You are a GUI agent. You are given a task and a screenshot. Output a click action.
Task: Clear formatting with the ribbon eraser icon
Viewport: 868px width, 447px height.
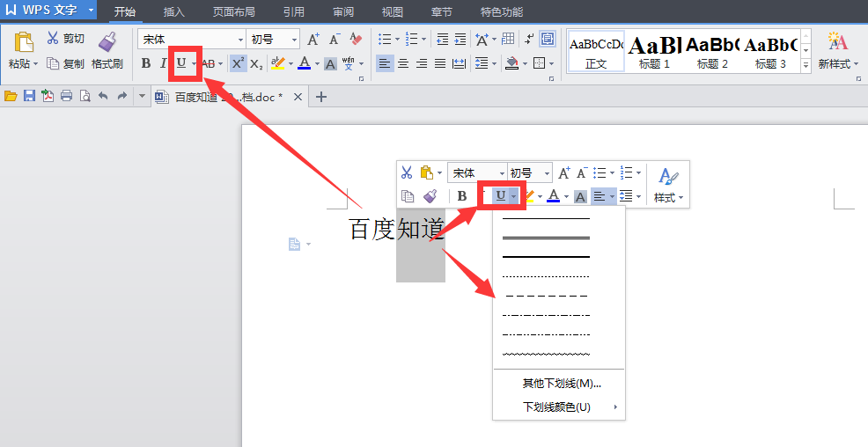pos(356,40)
